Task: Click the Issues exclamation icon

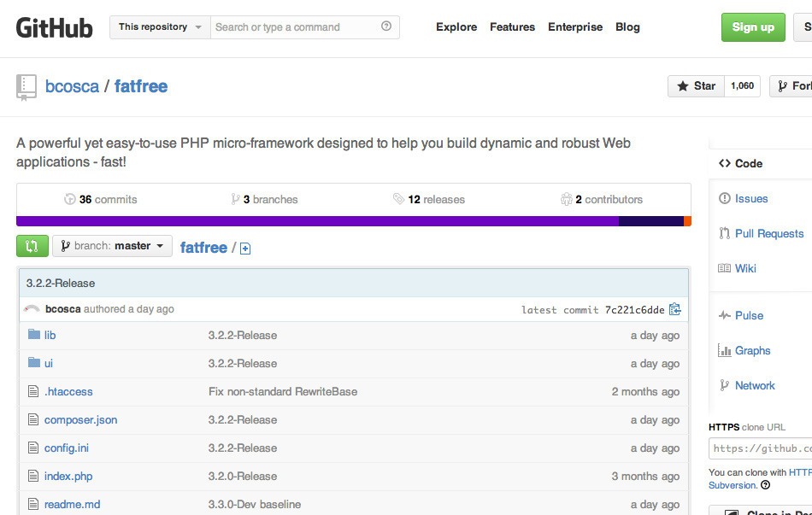Action: pyautogui.click(x=725, y=198)
